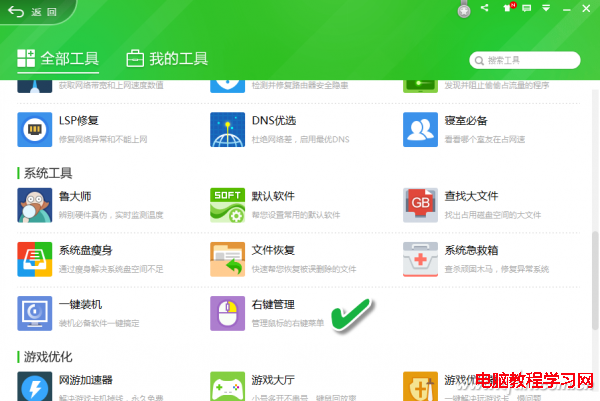Click the 一键装机 label
The width and height of the screenshot is (600, 401).
click(x=80, y=305)
